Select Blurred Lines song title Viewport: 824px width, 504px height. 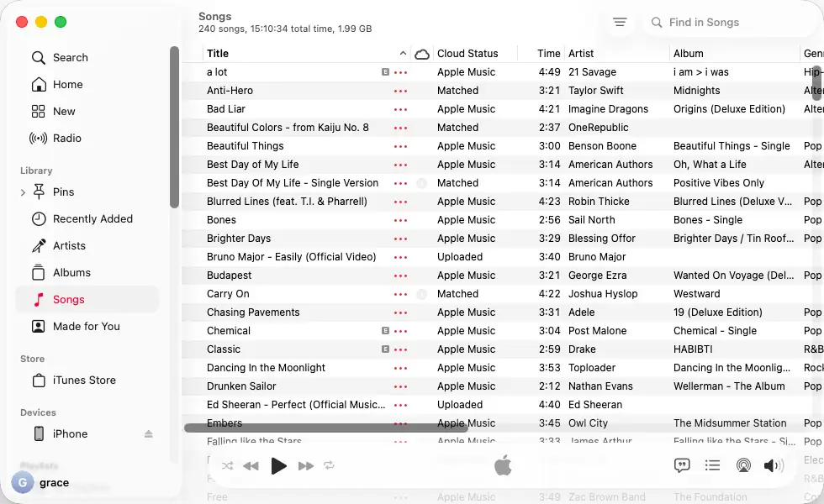[x=287, y=202]
